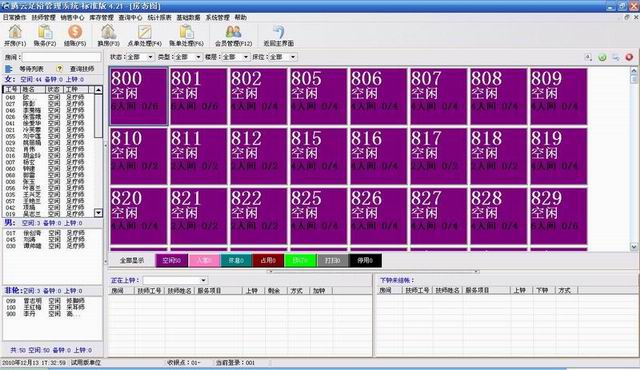This screenshot has width=640, height=370.
Task: Filter rooms by dark red 占用 swatch
Action: [268, 260]
